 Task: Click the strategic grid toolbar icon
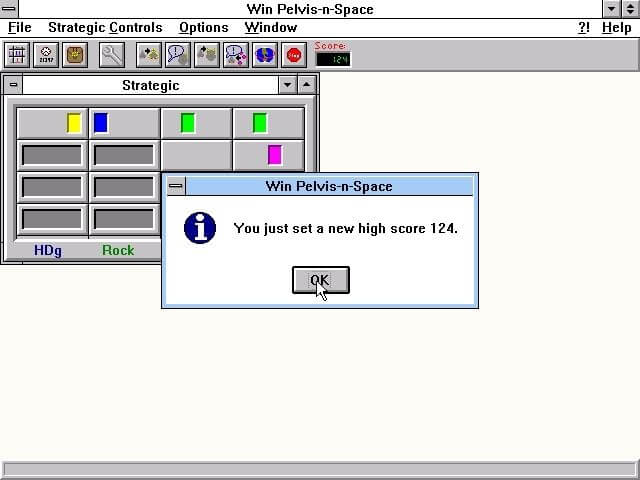[17, 55]
